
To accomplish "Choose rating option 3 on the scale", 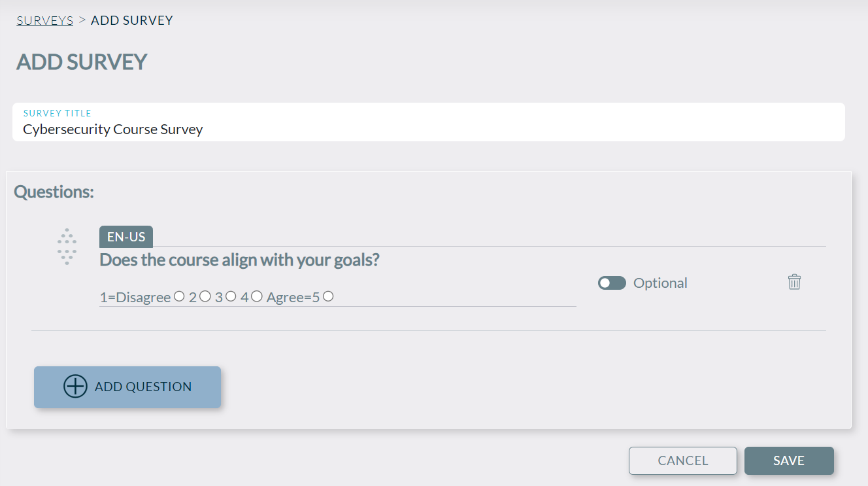I will (x=230, y=296).
